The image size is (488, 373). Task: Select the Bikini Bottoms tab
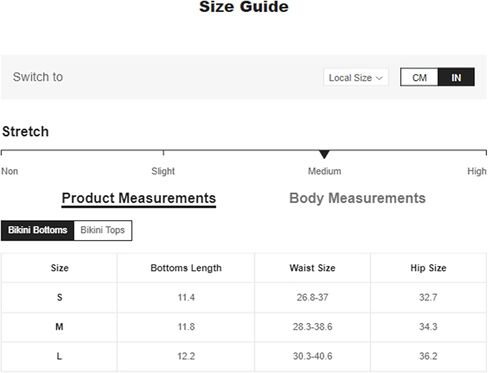pos(37,230)
